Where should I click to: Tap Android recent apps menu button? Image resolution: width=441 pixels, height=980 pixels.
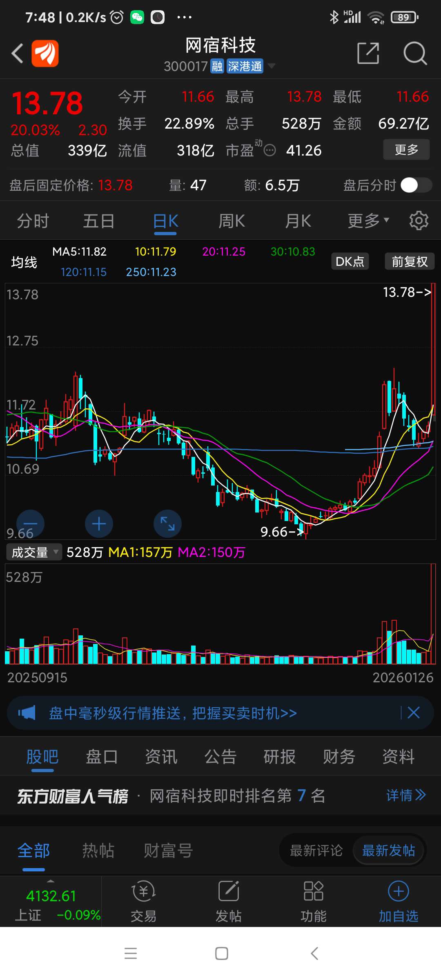pos(131,953)
